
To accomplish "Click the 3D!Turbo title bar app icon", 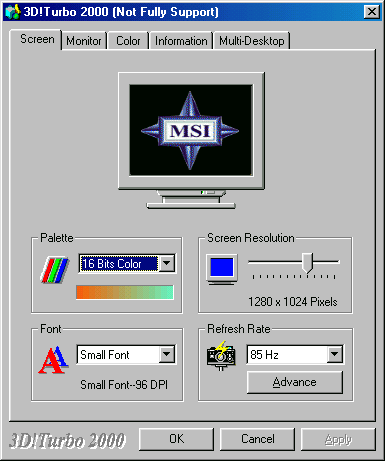I will [12, 12].
